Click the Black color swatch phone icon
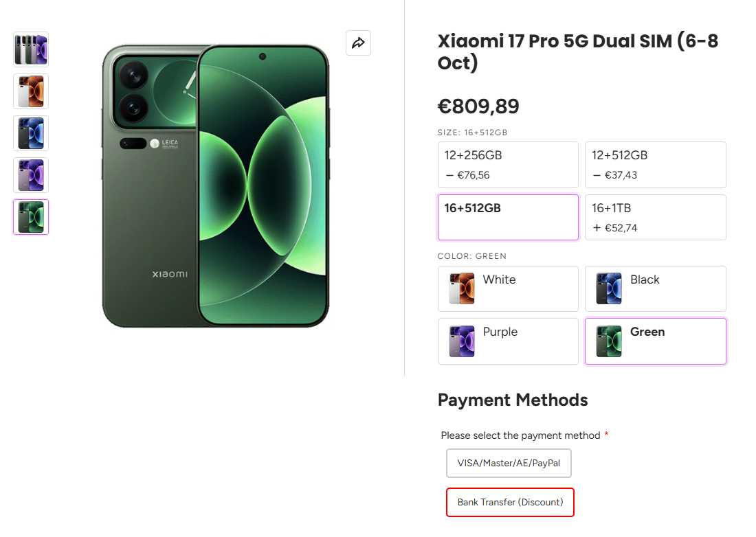This screenshot has height=537, width=756. click(609, 288)
